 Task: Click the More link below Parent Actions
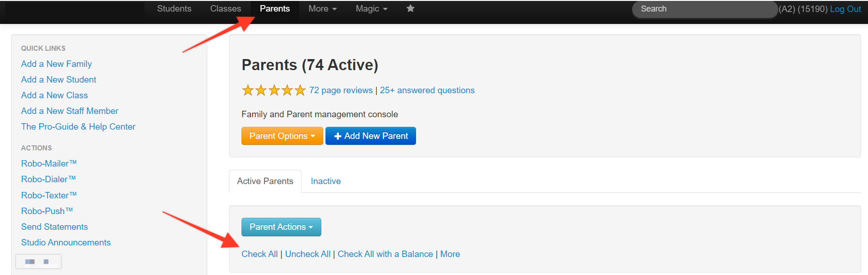(x=450, y=254)
